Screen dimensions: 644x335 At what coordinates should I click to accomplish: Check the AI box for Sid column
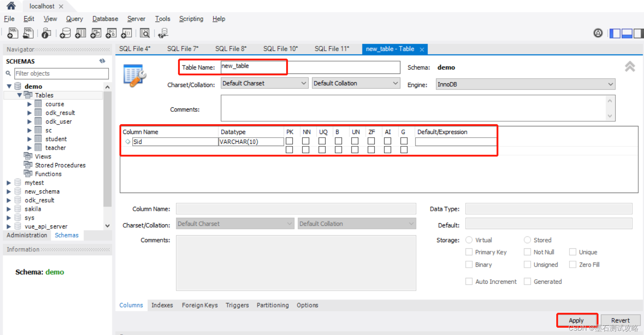coord(388,141)
